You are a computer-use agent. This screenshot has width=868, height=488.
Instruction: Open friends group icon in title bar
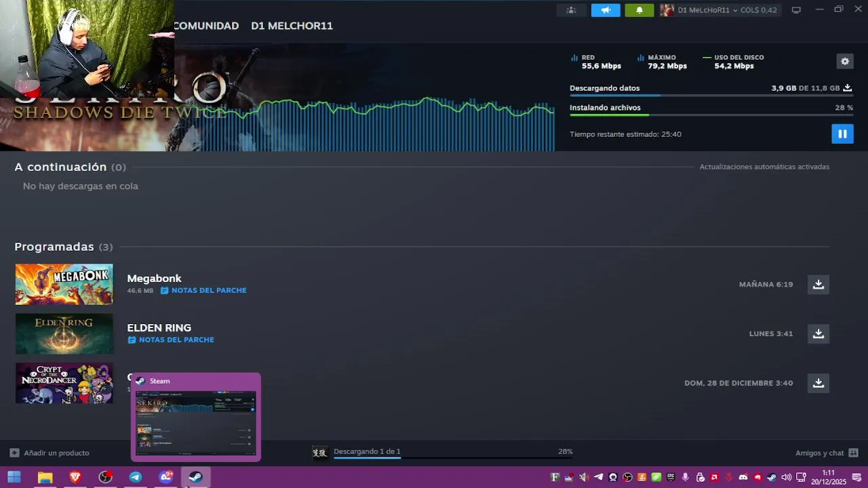571,10
